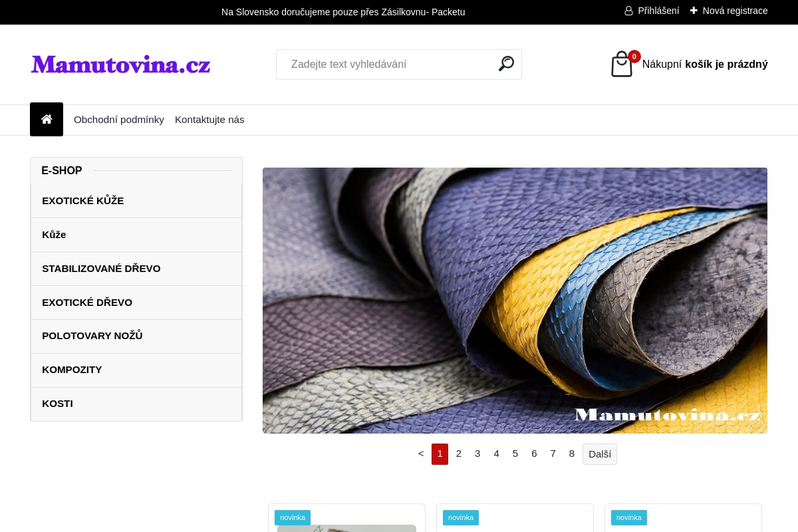The image size is (798, 532).
Task: Select Kůže category in sidebar
Action: point(54,235)
